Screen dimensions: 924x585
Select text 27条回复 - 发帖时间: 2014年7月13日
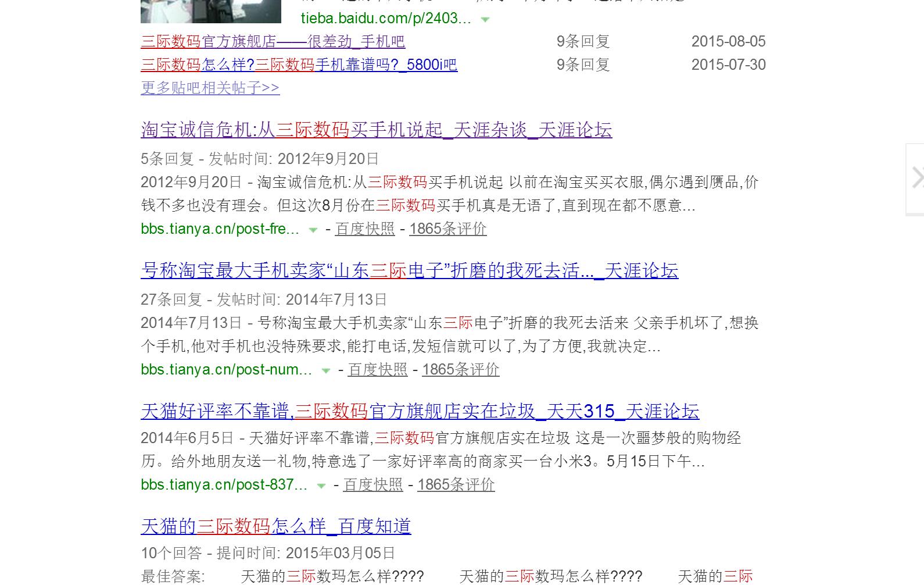pos(264,299)
